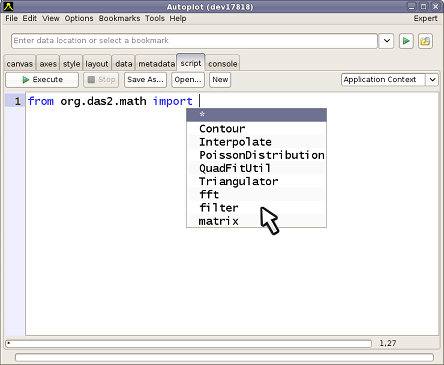The width and height of the screenshot is (444, 365).
Task: Open the Edit menu
Action: [x=30, y=18]
